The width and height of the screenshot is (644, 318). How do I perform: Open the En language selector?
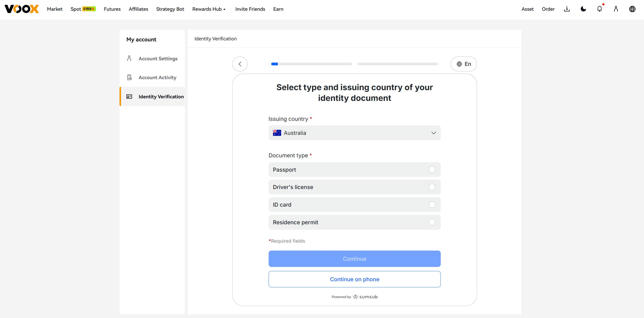pyautogui.click(x=464, y=64)
